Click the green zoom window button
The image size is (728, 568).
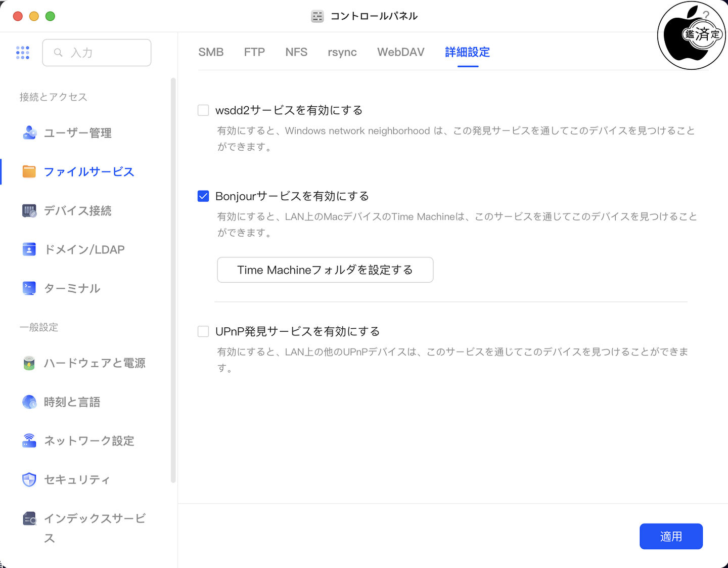[50, 16]
